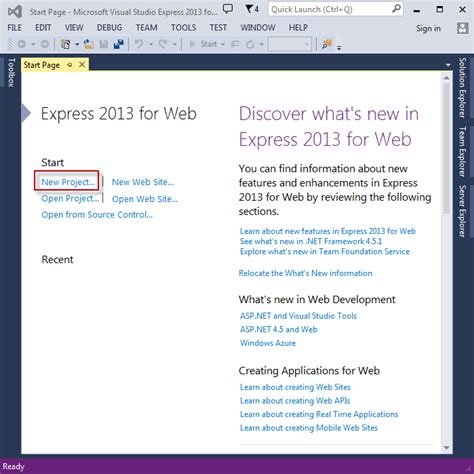This screenshot has width=474, height=474.
Task: Open Explore what's new in Team Foundation Service
Action: 325,251
